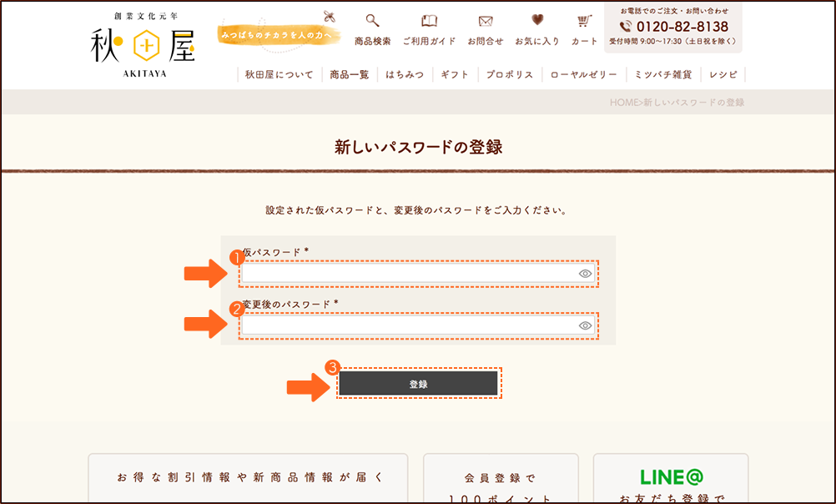Navigate to ローヤルゼリー page
The height and width of the screenshot is (504, 836).
tap(584, 74)
